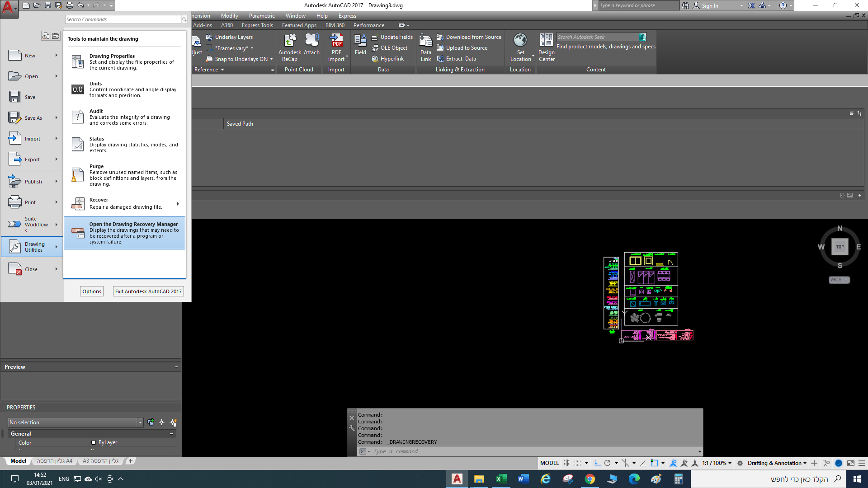Click the Options button
868x488 pixels.
[x=92, y=291]
